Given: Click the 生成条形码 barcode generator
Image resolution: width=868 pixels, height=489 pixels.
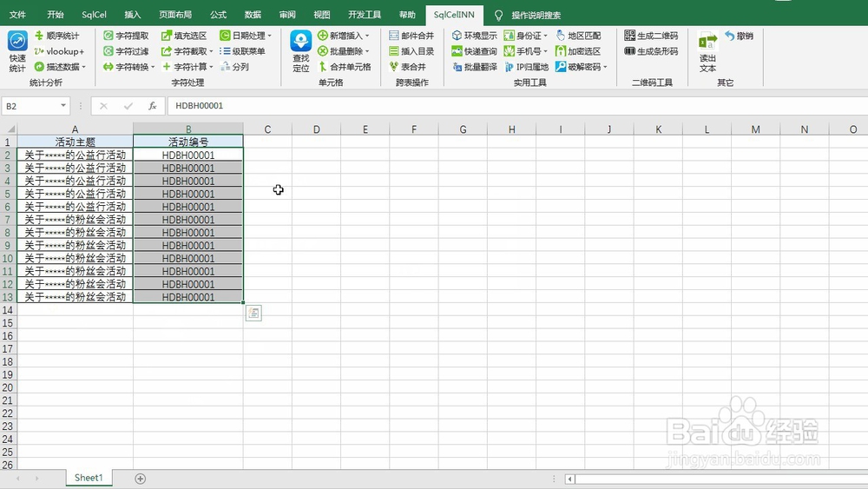Looking at the screenshot, I should [651, 51].
